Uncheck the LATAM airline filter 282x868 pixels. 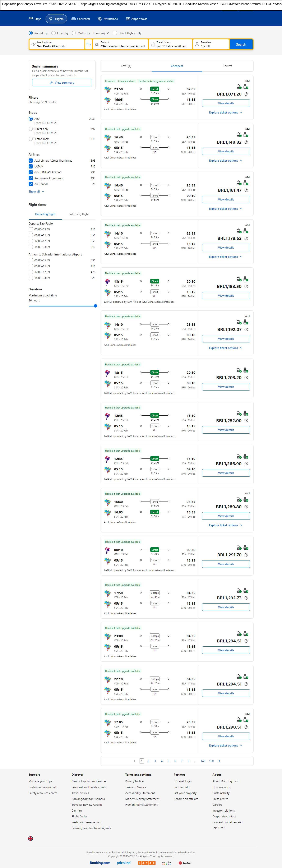point(31,166)
